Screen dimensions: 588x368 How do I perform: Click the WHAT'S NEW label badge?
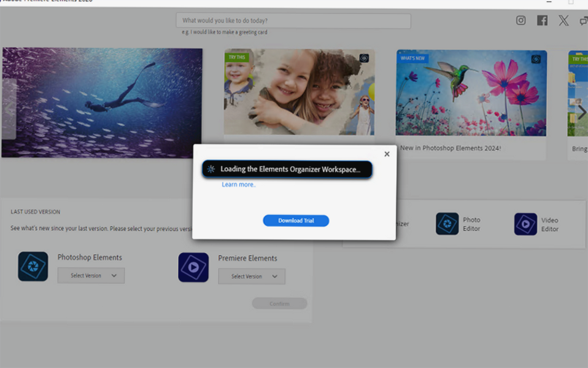(x=412, y=58)
